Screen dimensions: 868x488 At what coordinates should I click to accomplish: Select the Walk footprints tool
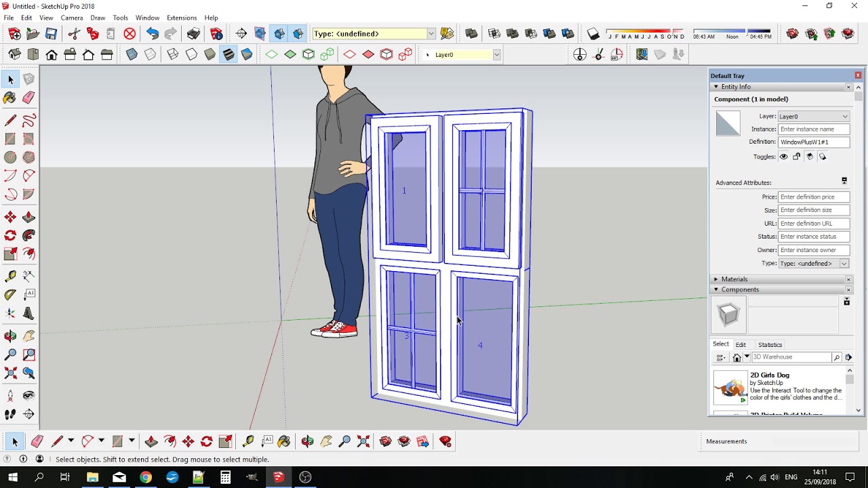10,414
